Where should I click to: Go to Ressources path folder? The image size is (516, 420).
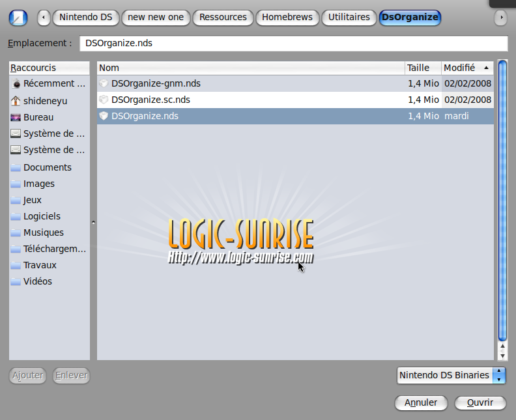coord(223,17)
